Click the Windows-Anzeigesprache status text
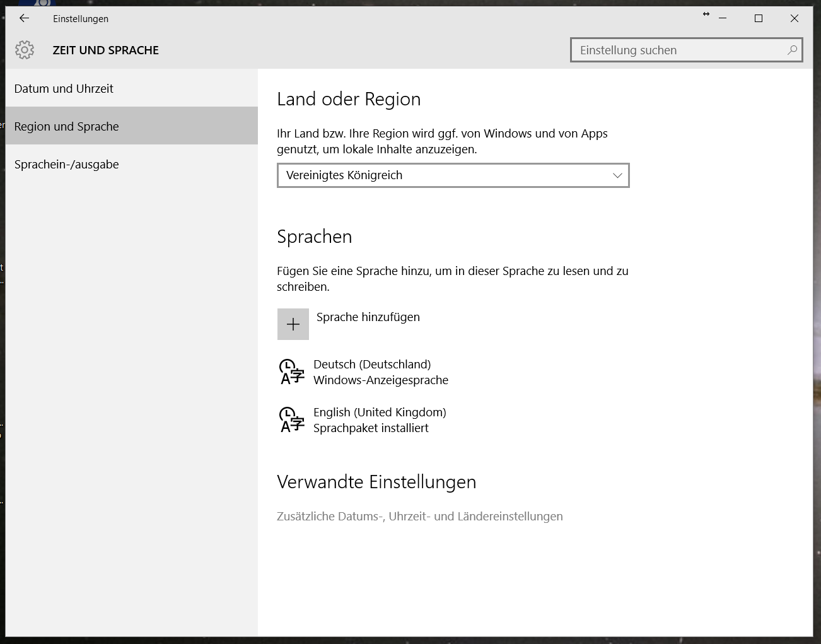The height and width of the screenshot is (644, 821). click(x=381, y=380)
